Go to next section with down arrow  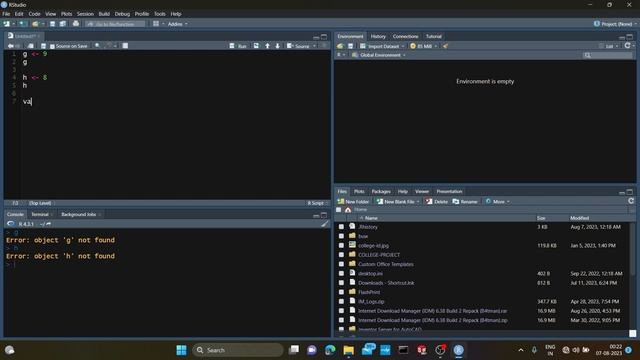point(278,46)
